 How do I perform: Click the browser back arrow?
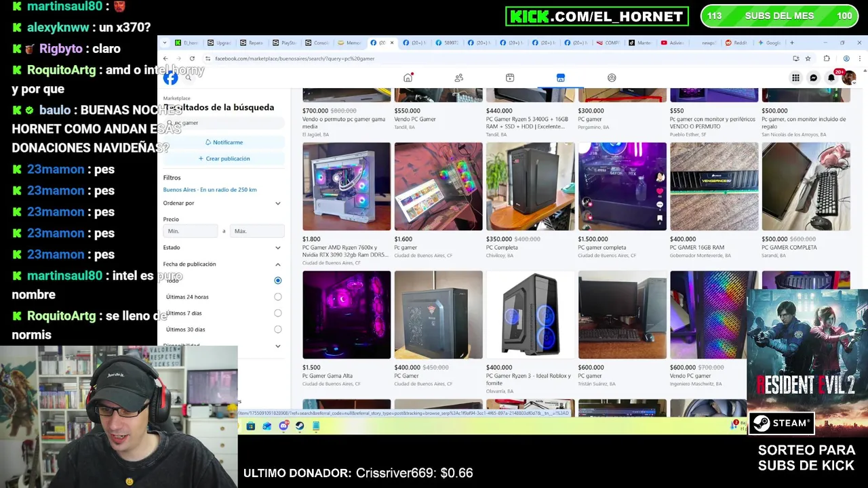click(165, 58)
